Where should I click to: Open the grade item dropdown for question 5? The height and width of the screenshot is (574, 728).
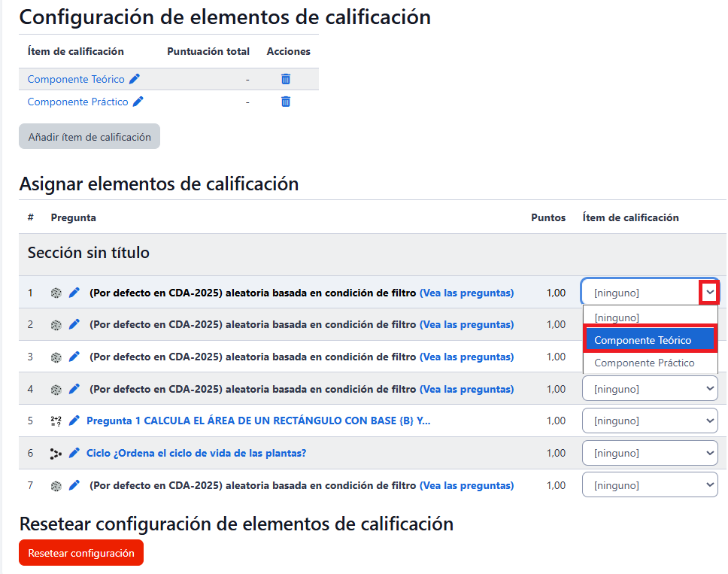tap(649, 421)
